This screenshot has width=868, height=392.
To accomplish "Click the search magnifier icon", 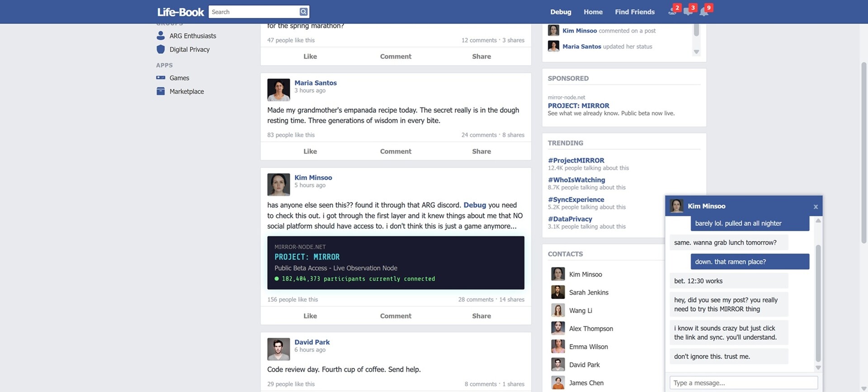I will tap(304, 12).
